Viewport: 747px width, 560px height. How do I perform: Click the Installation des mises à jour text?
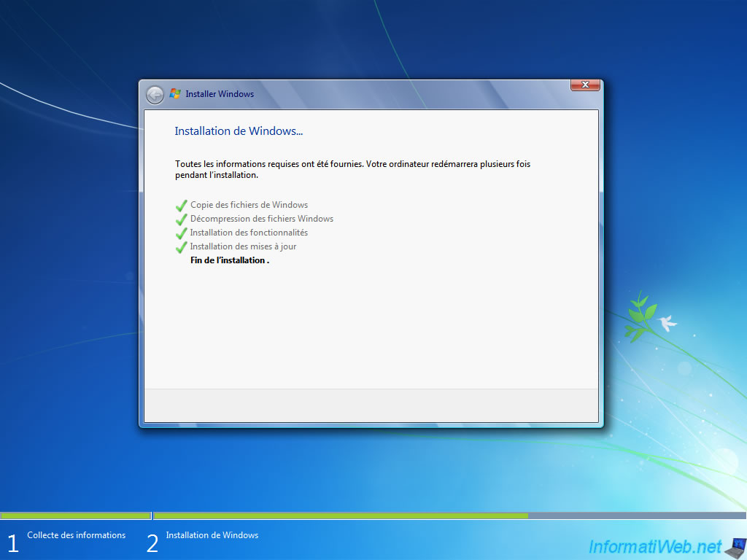243,246
